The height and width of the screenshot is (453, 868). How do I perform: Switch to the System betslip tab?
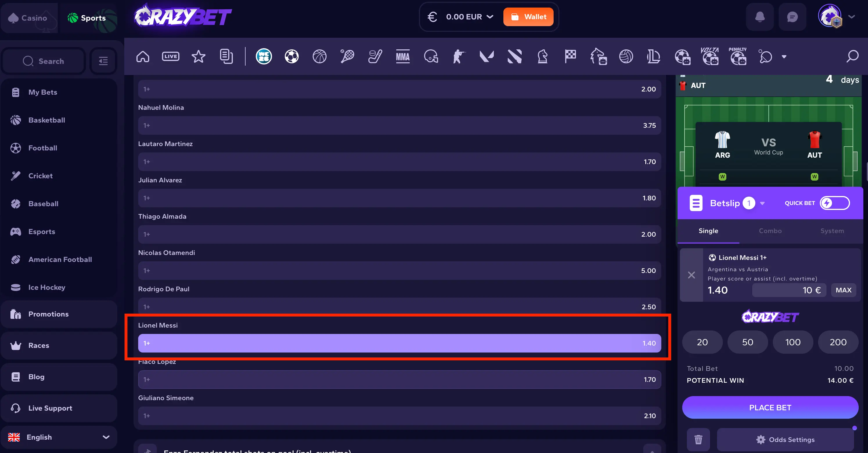[832, 231]
